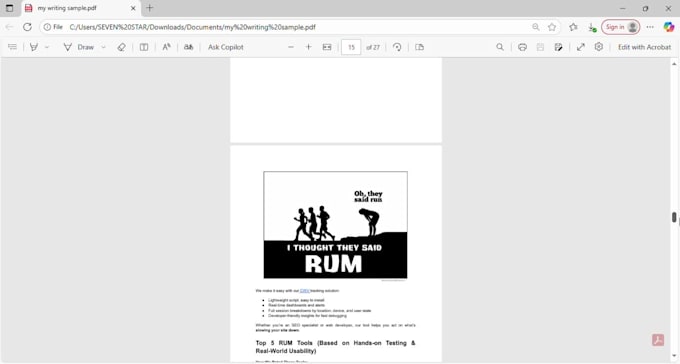Open the Translate tool
680x364 pixels.
pyautogui.click(x=188, y=47)
